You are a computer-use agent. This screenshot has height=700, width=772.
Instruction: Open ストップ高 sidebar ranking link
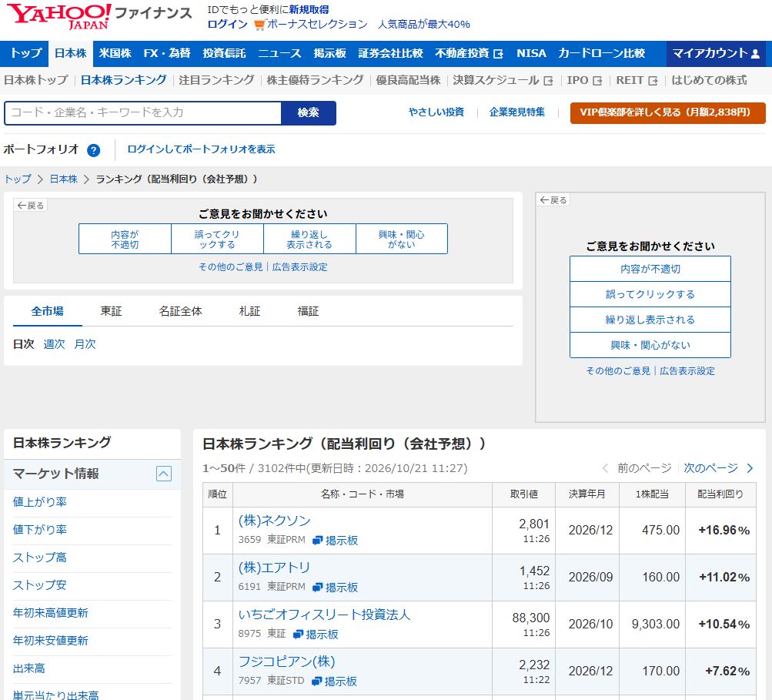(39, 558)
